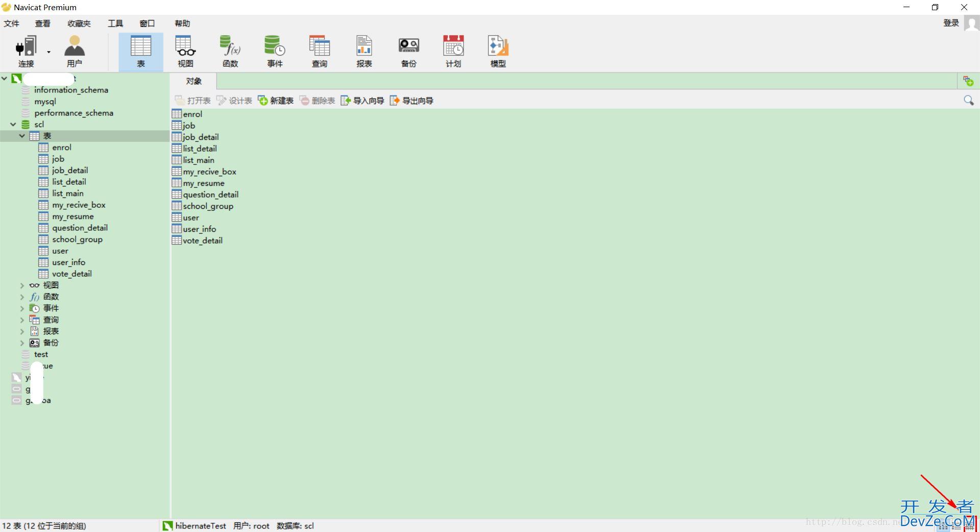Switch to the 对象 tab
This screenshot has width=980, height=532.
193,81
